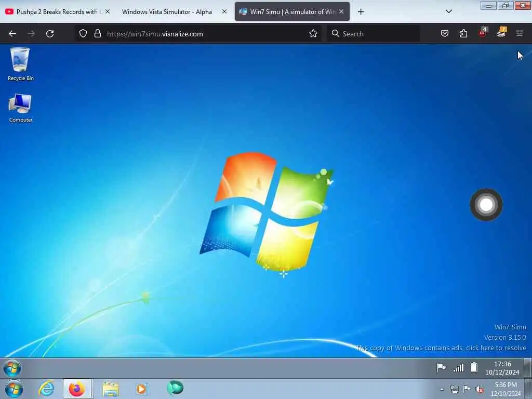
Task: Click the simulator clock showing 17:36
Action: 502,368
